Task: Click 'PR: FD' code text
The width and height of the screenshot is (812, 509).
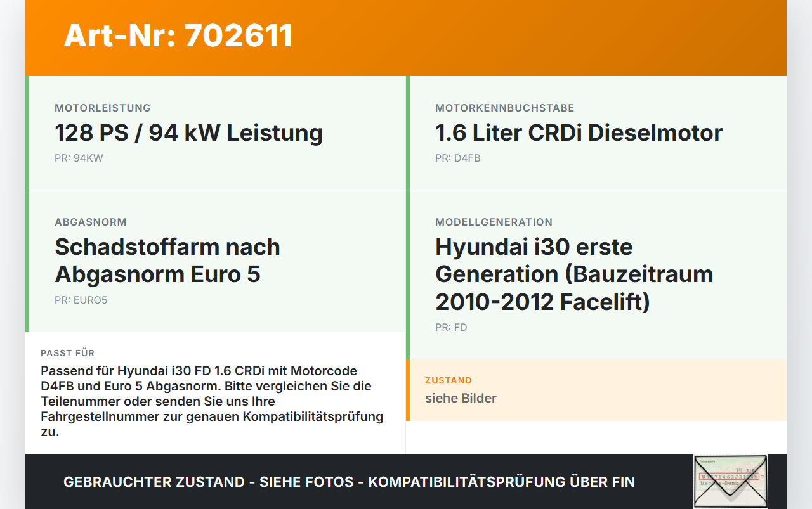Action: pos(451,328)
